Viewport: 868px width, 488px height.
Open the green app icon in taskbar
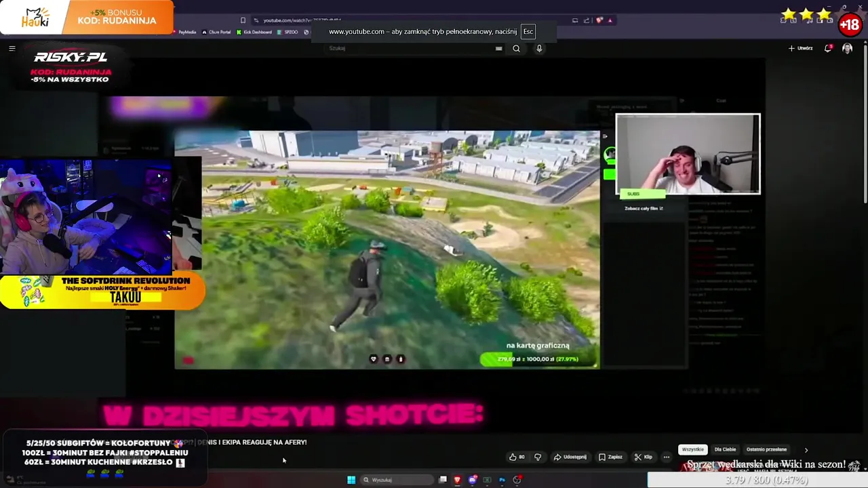(x=487, y=480)
